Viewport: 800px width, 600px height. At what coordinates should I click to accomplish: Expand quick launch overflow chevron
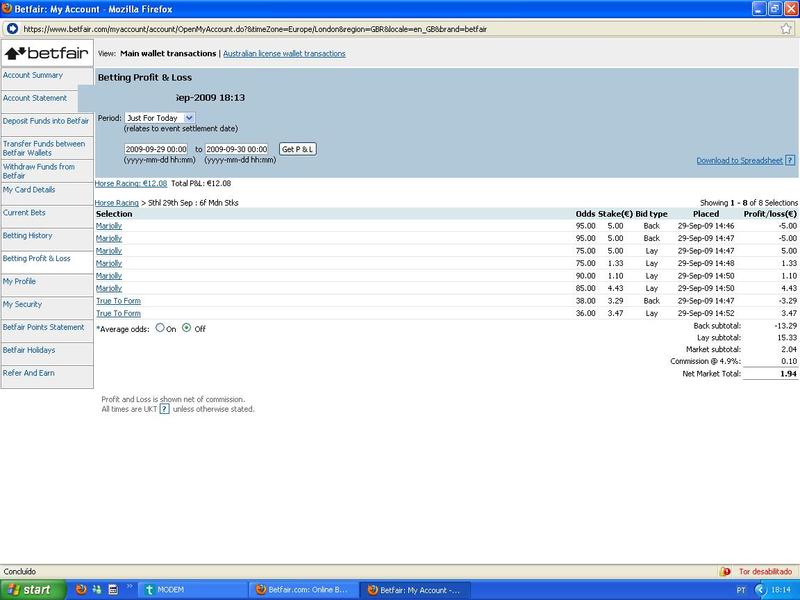129,586
